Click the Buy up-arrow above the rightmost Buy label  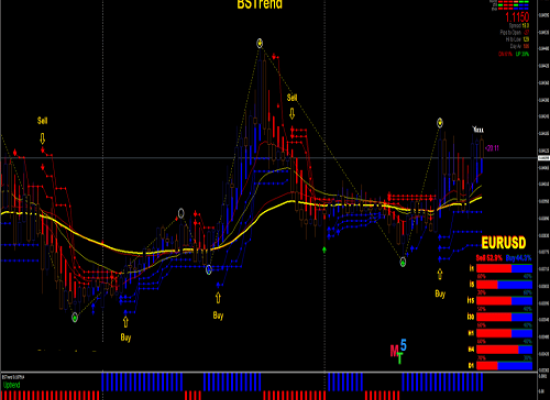[440, 274]
